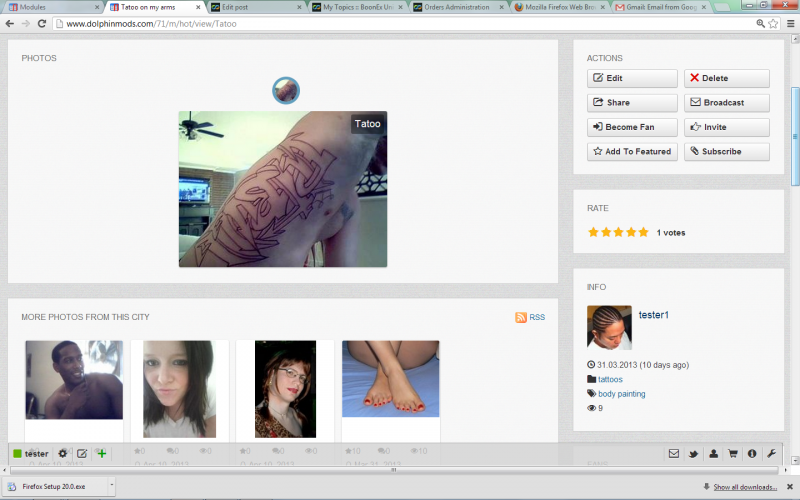Viewport: 800px width, 500px height.
Task: Reload the page with the refresh icon
Action: pyautogui.click(x=42, y=23)
